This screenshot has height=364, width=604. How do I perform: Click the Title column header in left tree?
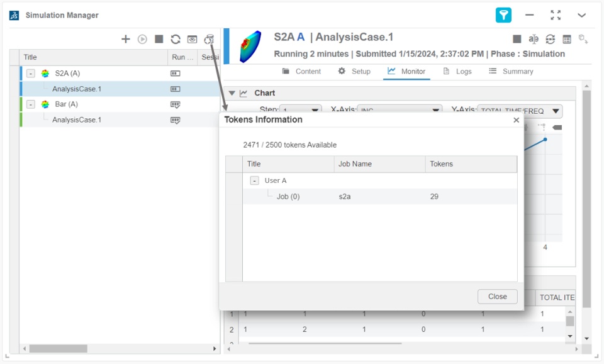click(x=94, y=57)
